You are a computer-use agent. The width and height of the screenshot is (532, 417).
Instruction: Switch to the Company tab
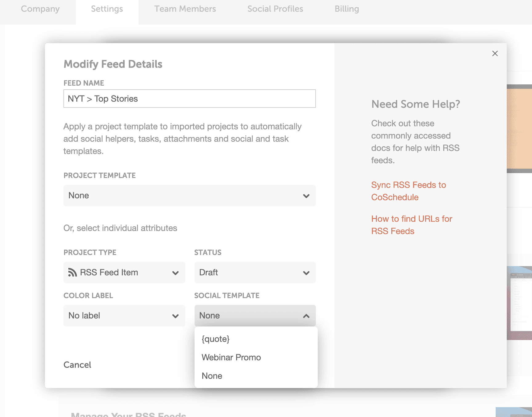tap(40, 9)
